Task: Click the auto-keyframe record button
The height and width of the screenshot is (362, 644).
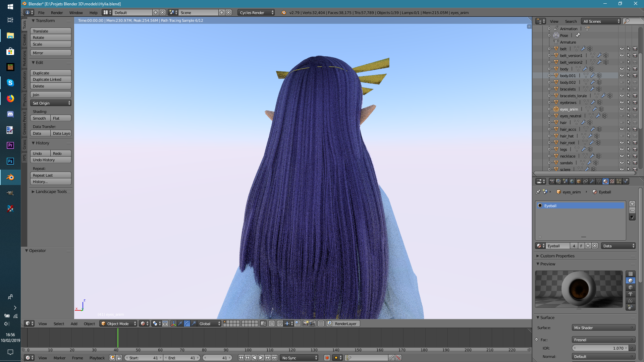Action: [327, 358]
